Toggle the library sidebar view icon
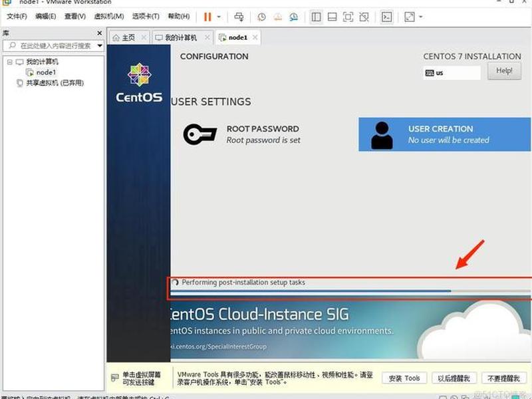The width and height of the screenshot is (532, 399). pos(316,17)
